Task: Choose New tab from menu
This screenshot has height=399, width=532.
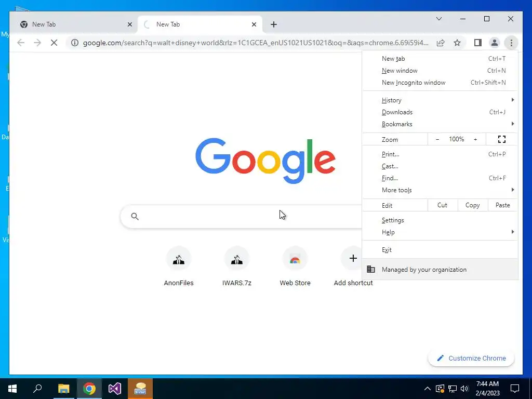Action: 440,59
